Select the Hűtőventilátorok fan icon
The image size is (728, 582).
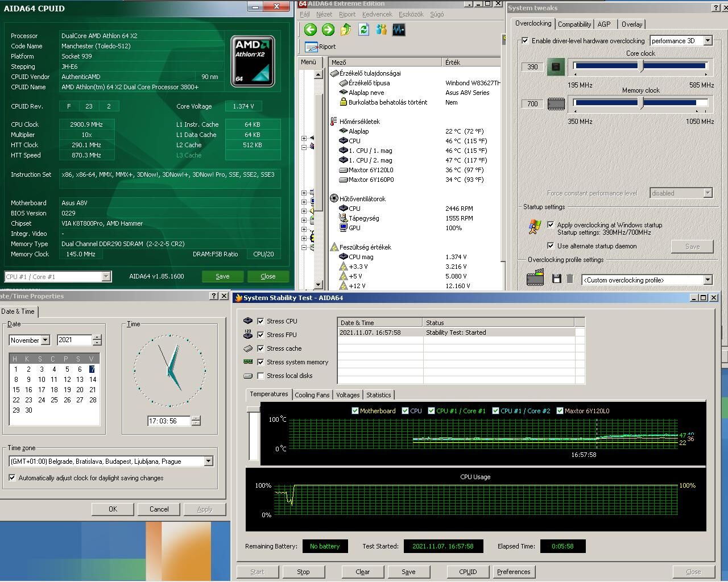point(334,199)
